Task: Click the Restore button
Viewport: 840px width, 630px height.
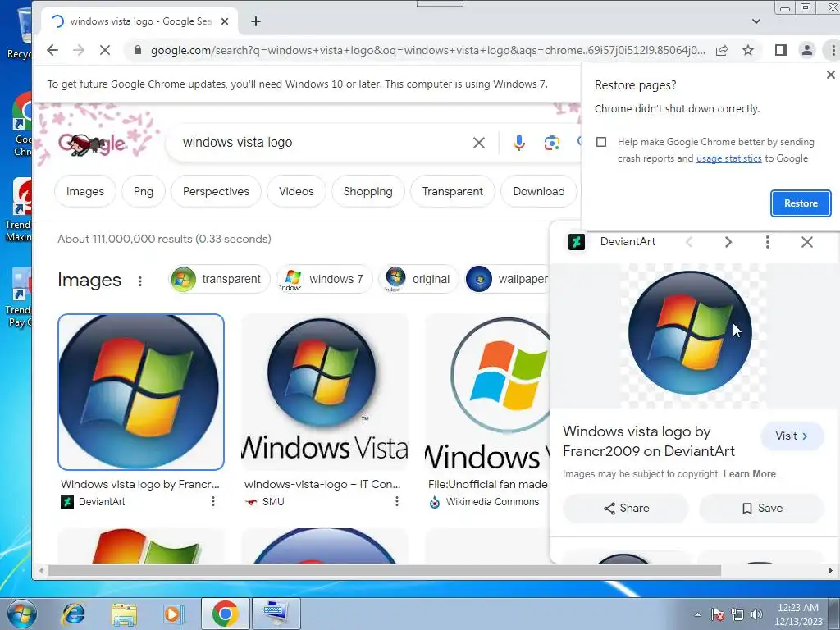Action: (x=801, y=203)
